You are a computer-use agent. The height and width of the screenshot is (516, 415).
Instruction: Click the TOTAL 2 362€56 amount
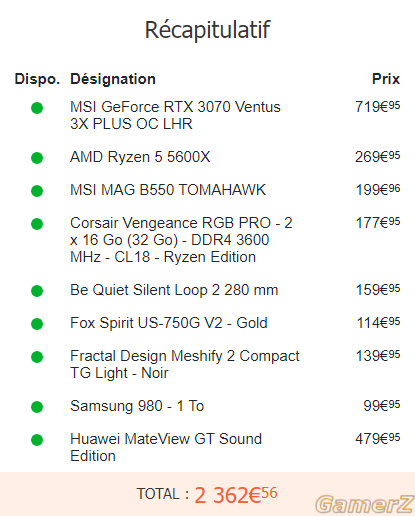[x=236, y=495]
